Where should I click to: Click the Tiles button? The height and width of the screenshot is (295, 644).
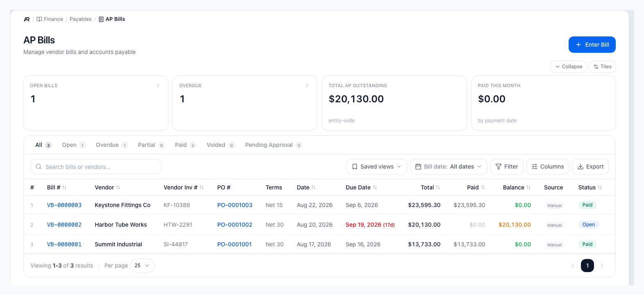click(x=602, y=67)
